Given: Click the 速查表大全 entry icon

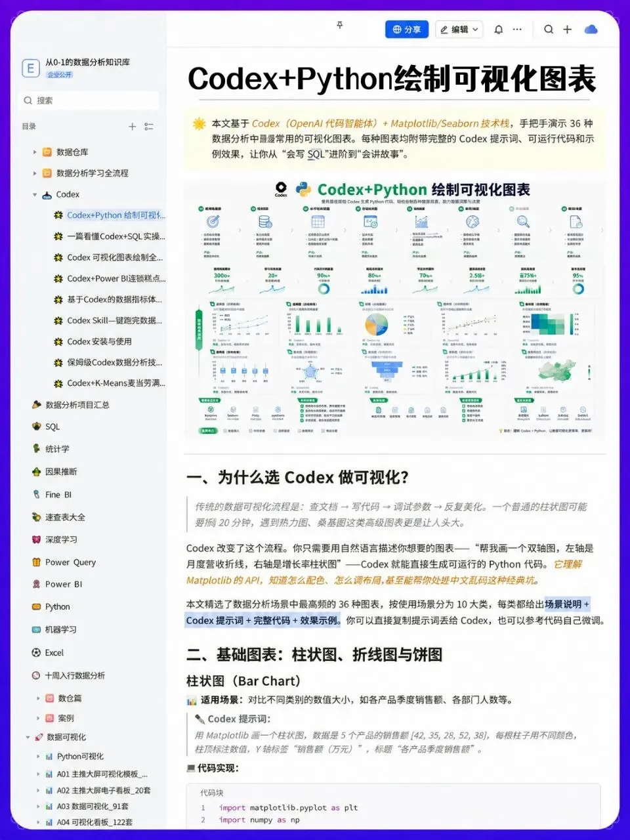Looking at the screenshot, I should pos(37,517).
